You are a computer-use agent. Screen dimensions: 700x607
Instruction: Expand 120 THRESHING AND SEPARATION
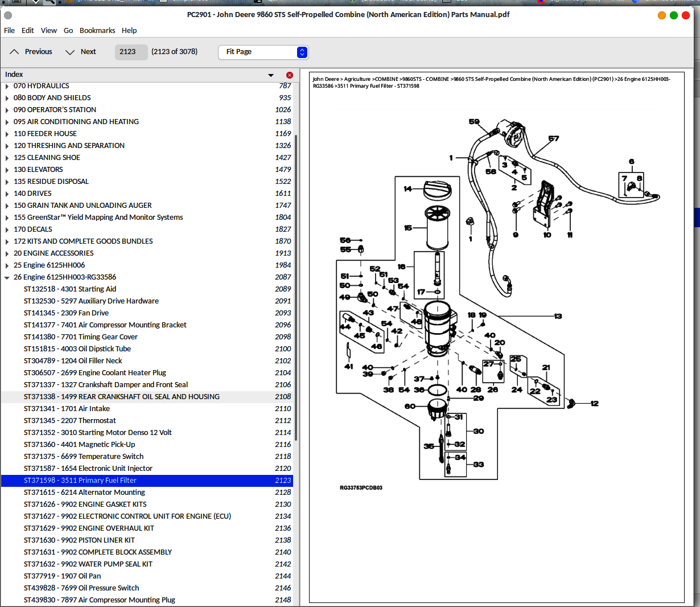pos(7,146)
